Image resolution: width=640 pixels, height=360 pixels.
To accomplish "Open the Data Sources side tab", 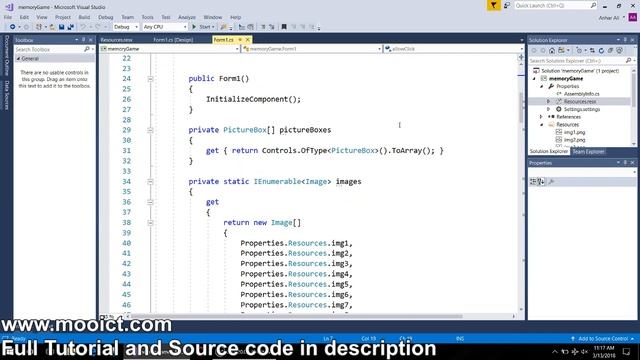I will tap(7, 95).
